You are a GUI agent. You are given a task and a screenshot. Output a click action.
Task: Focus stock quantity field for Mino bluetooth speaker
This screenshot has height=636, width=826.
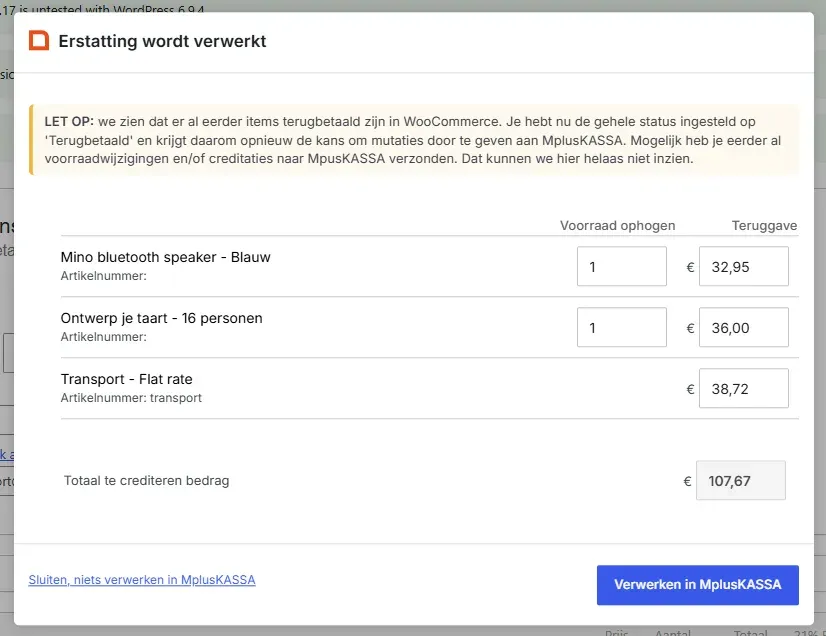622,266
